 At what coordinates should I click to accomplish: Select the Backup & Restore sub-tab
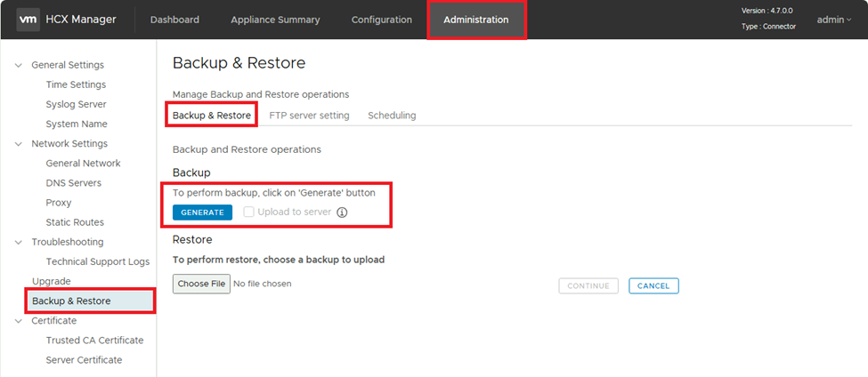(x=212, y=116)
